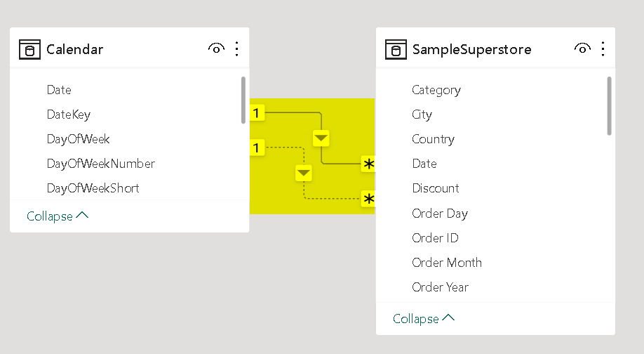This screenshot has height=354, width=644.
Task: Click the SampleSuperstore table icon
Action: pos(395,49)
